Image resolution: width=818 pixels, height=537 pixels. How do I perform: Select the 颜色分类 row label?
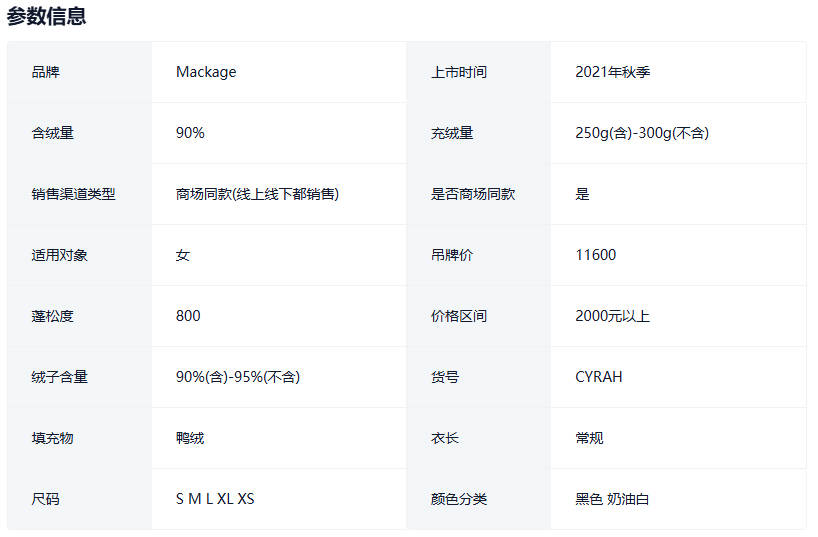click(x=459, y=499)
